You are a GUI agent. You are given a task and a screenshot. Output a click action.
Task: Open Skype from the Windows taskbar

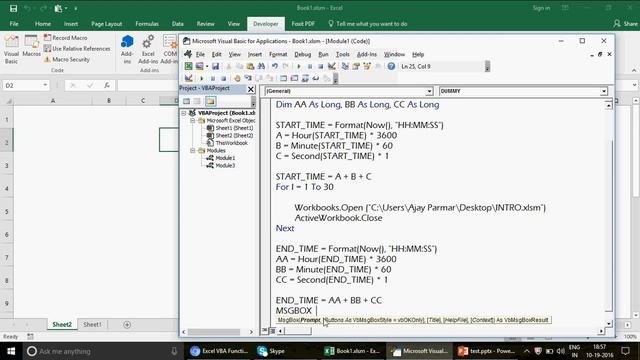271,351
